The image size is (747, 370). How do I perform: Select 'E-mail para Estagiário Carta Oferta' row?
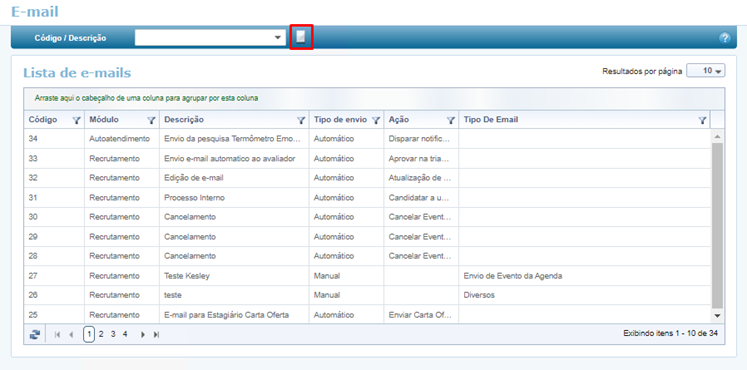click(x=367, y=315)
